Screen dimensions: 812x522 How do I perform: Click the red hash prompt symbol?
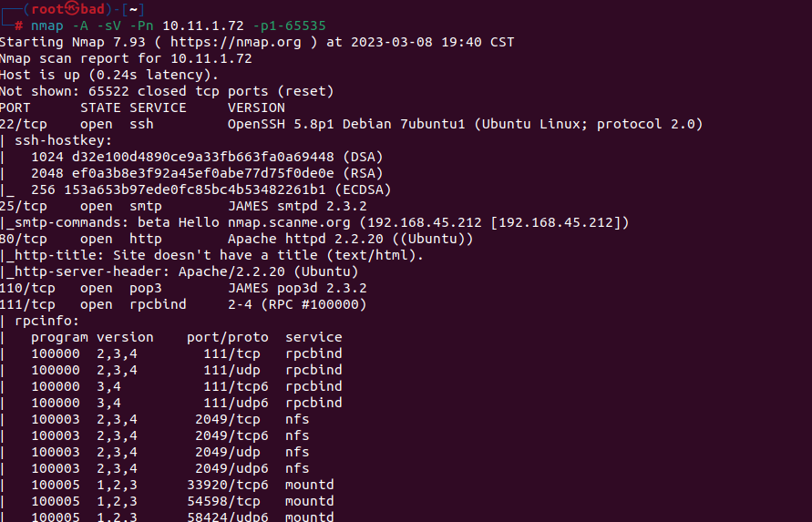[x=18, y=26]
